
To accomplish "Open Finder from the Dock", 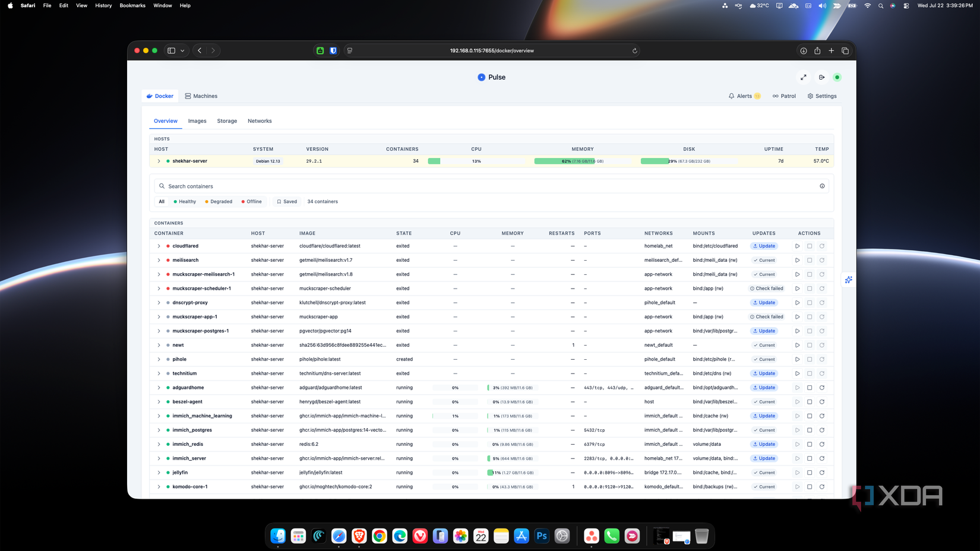I will click(x=278, y=536).
